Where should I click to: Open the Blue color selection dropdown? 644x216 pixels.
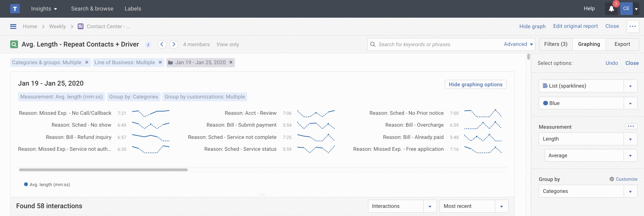[630, 103]
